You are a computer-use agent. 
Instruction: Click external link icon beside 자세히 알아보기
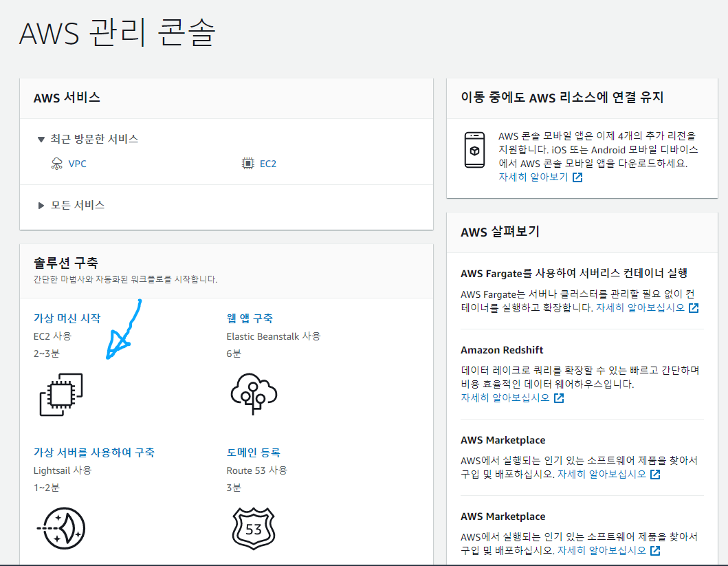click(577, 177)
